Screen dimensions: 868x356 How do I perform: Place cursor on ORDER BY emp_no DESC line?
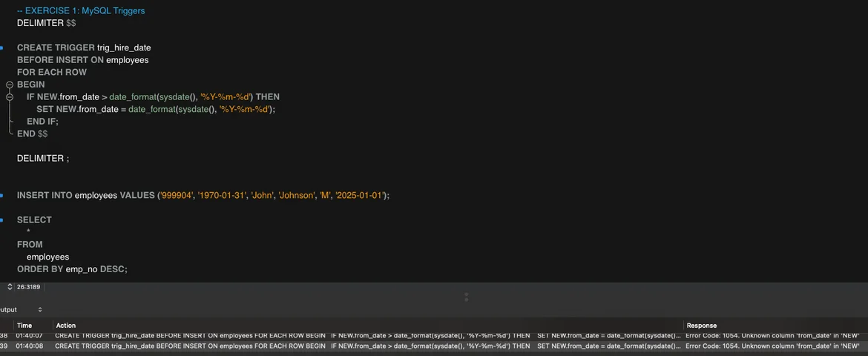click(x=72, y=269)
